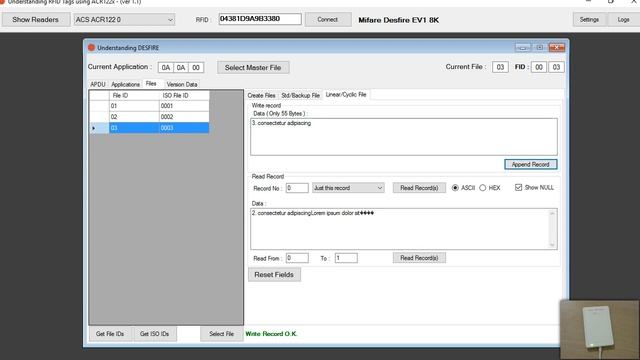Screen dimensions: 640x360
Task: Select the HEX radio button
Action: click(x=483, y=188)
